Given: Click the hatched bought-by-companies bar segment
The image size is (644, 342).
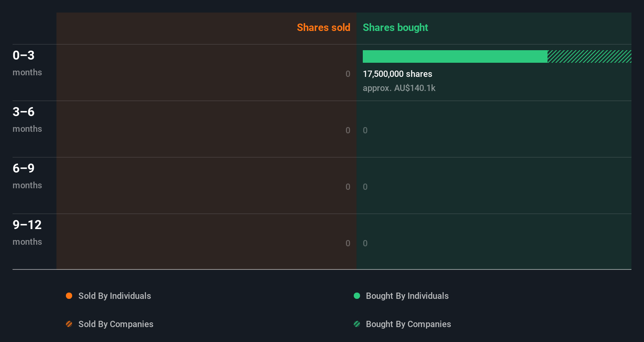Looking at the screenshot, I should 589,56.
